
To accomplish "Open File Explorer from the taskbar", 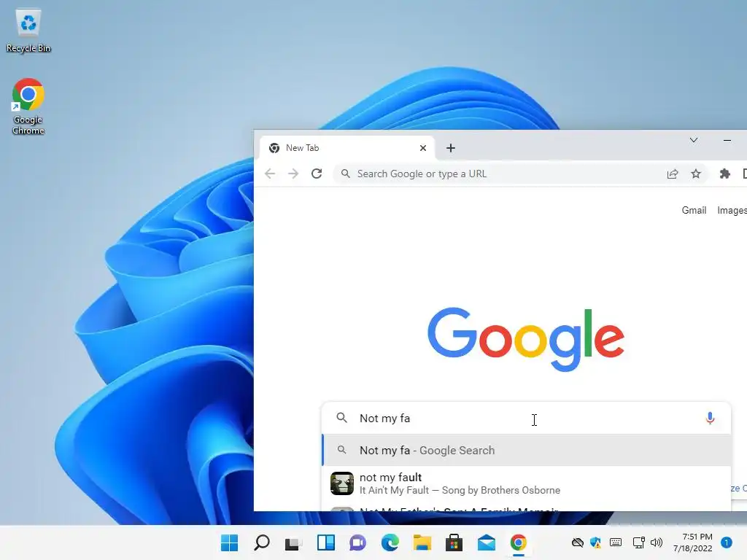I will 422,542.
